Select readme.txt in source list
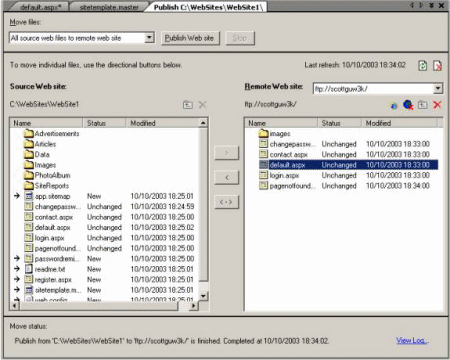This screenshot has width=450, height=360. pyautogui.click(x=45, y=269)
